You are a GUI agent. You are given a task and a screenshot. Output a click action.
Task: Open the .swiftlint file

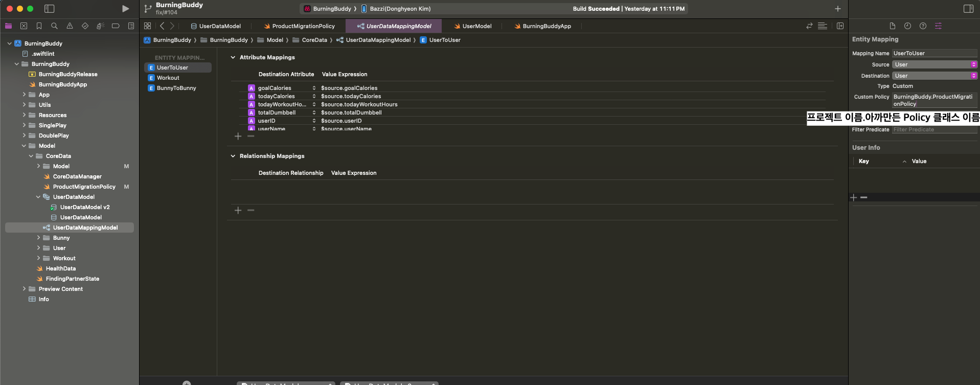click(x=43, y=54)
